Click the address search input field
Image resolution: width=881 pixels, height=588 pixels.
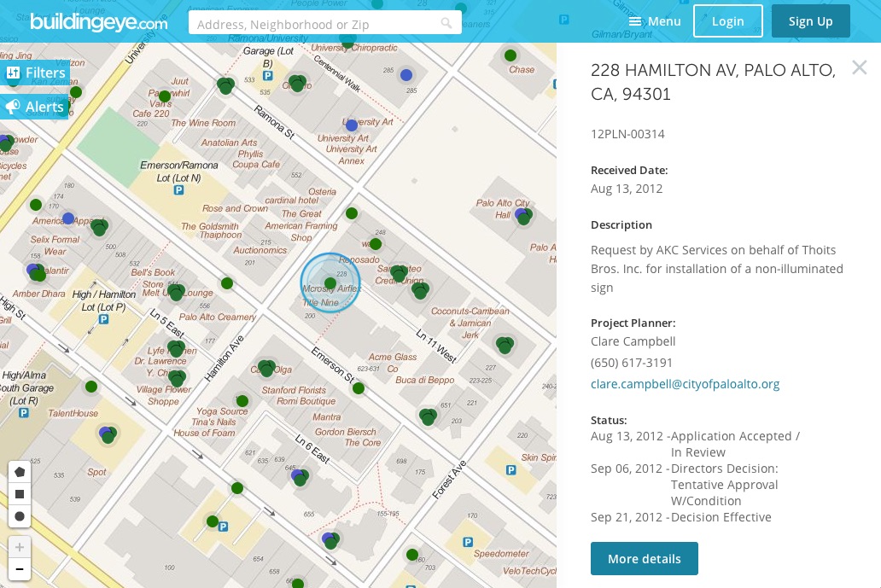[316, 22]
